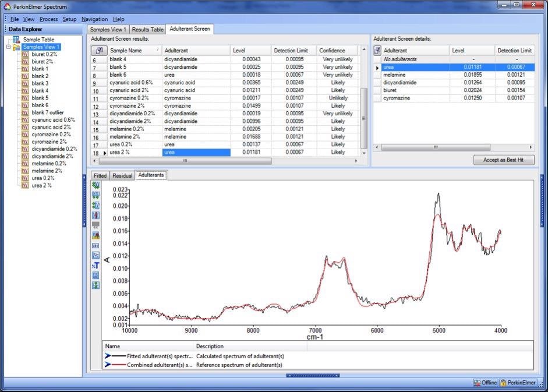The image size is (548, 392).
Task: Open the Help menu
Action: [x=118, y=19]
